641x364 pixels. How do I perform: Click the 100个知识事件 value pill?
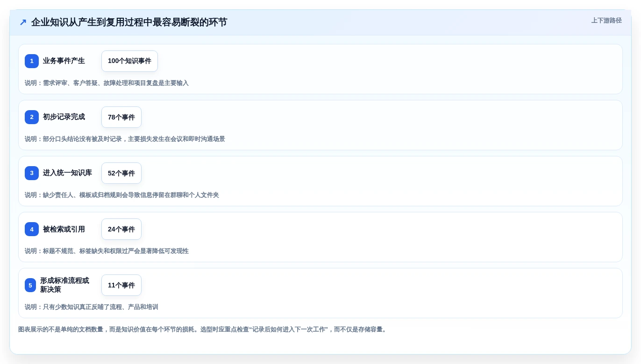129,61
